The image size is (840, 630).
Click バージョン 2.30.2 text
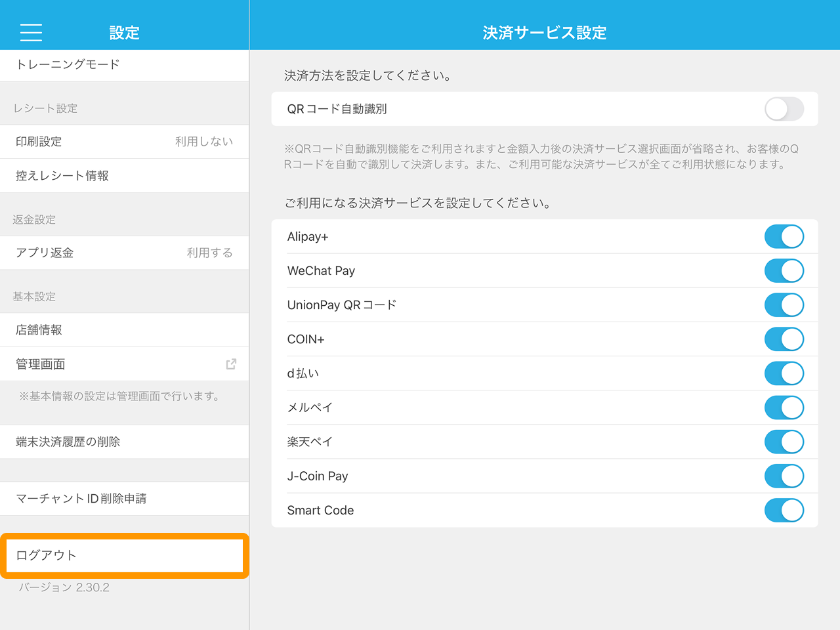64,587
